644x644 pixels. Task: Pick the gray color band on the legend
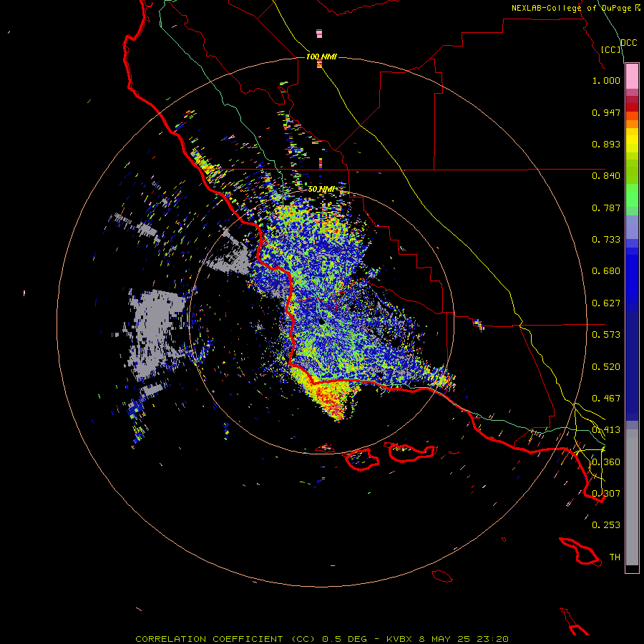pos(632,497)
